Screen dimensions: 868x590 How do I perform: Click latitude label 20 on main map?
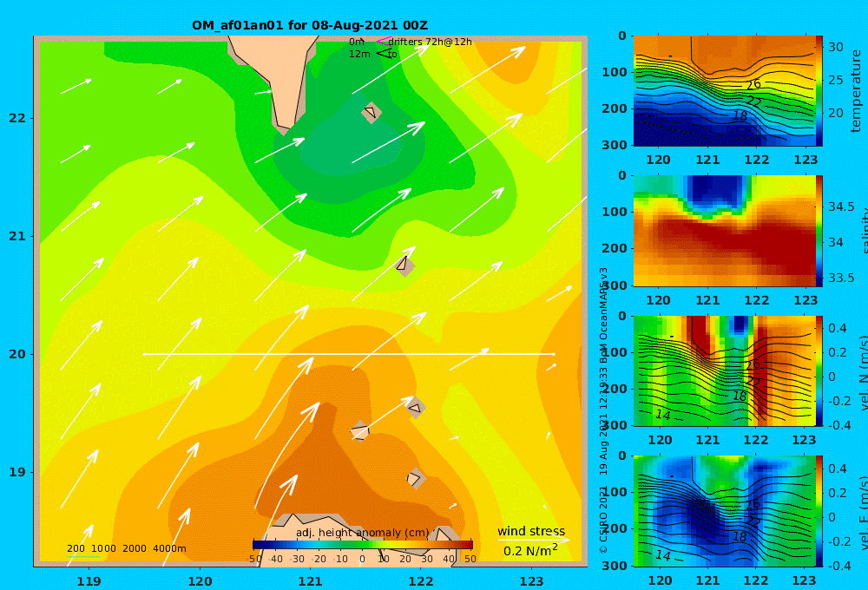tap(17, 354)
